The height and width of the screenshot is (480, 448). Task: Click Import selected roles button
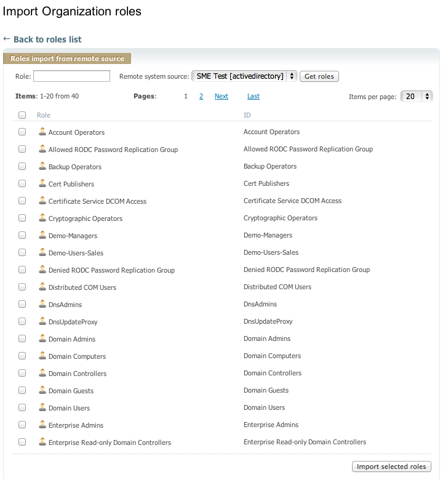pyautogui.click(x=391, y=466)
